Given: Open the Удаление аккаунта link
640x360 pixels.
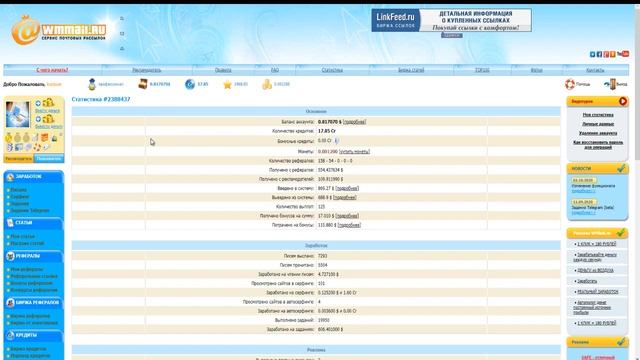Looking at the screenshot, I should tap(598, 133).
